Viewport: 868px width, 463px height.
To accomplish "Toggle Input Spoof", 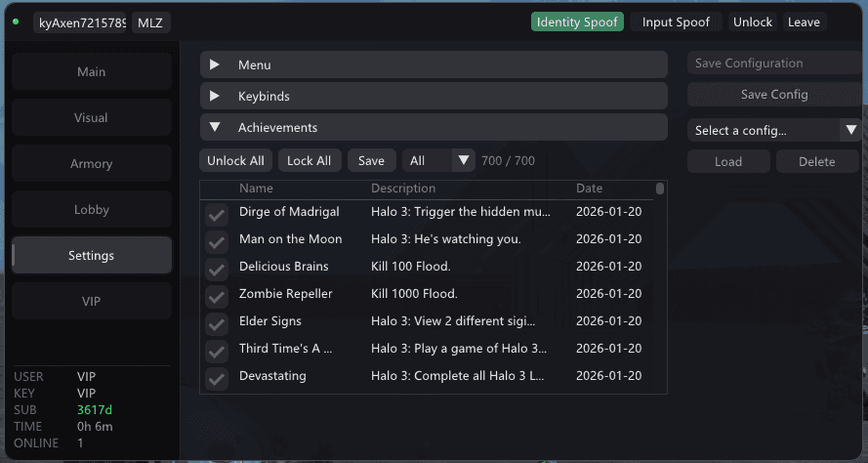I will [676, 22].
